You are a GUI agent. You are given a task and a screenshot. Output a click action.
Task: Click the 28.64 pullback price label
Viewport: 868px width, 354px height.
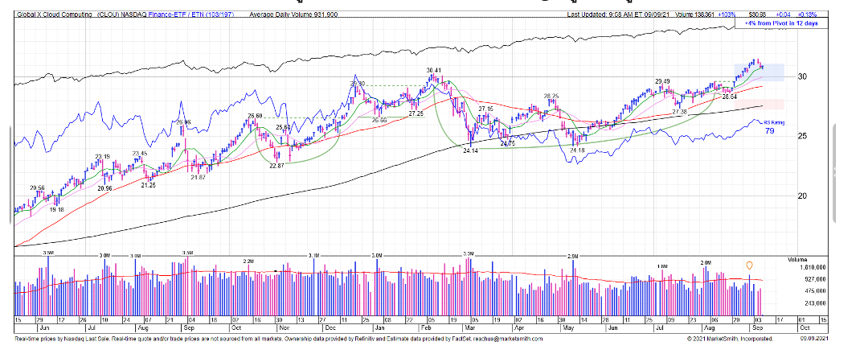coord(729,97)
